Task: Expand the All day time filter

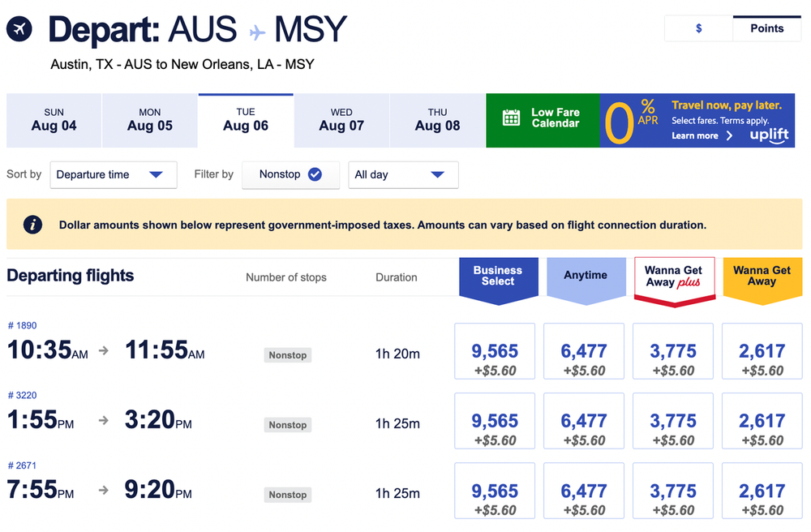Action: click(403, 174)
